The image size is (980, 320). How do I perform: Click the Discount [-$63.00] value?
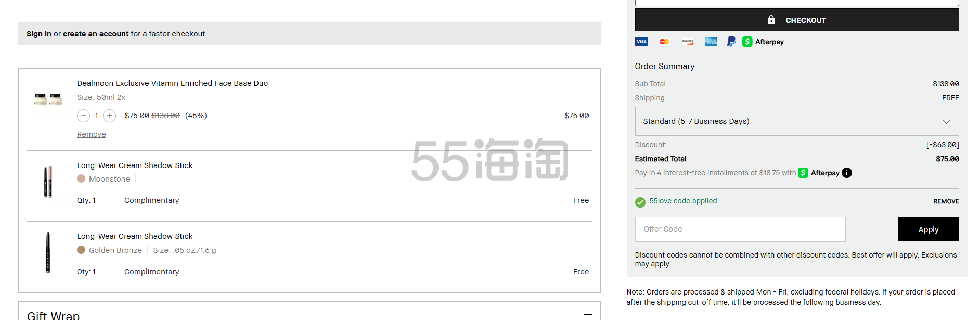[x=943, y=145]
